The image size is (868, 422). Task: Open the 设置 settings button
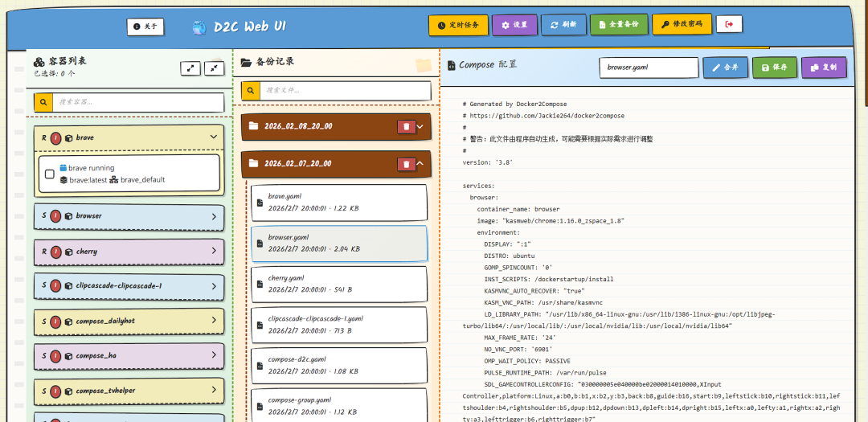[514, 26]
